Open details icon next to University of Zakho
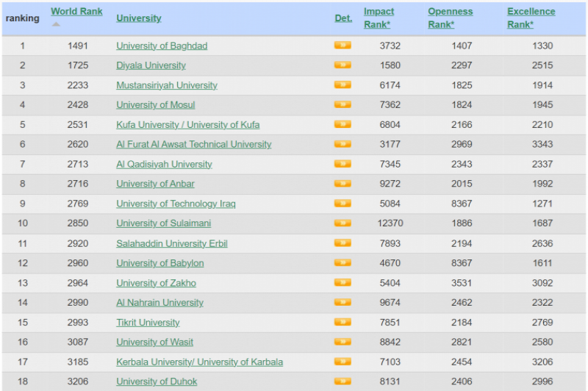This screenshot has height=391, width=588. pos(343,283)
